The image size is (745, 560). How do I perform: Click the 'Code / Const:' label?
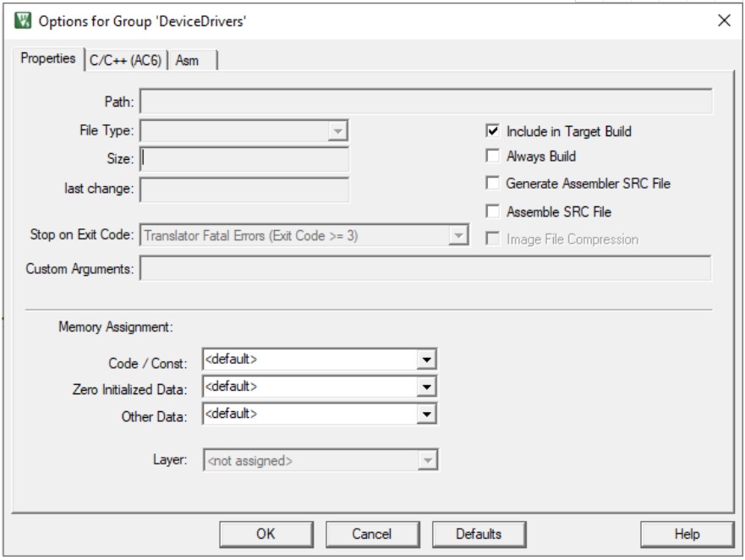[148, 363]
